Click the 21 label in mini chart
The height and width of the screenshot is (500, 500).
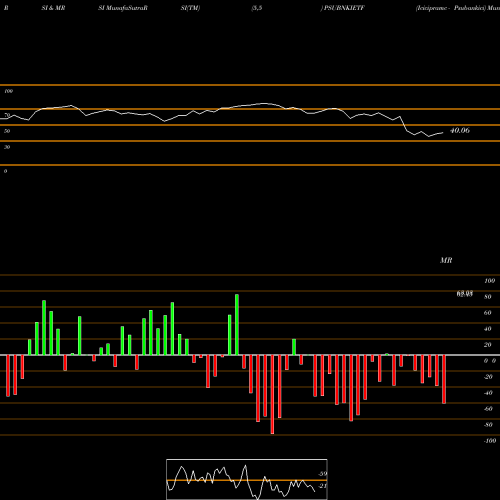coord(322,486)
